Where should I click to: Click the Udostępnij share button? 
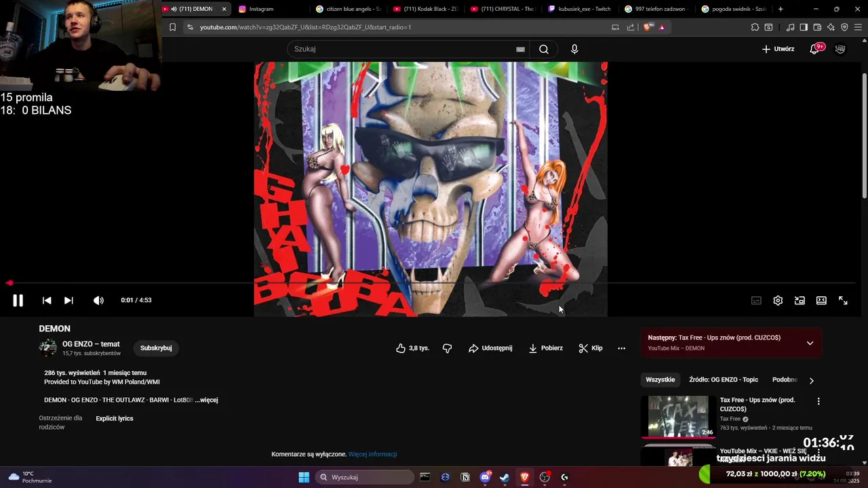[490, 348]
